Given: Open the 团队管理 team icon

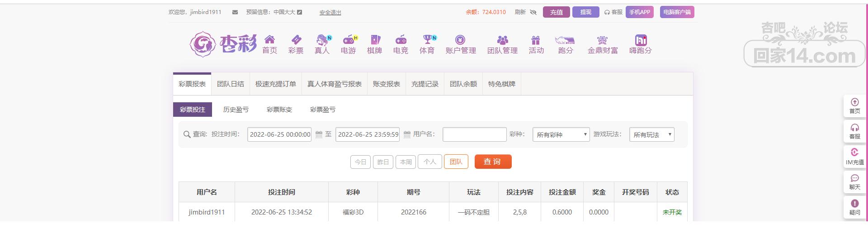Looking at the screenshot, I should coord(502,40).
